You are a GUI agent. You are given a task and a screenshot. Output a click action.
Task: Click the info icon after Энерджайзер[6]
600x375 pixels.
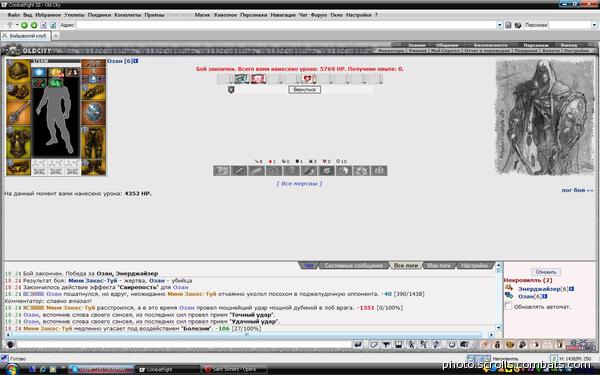[571, 289]
